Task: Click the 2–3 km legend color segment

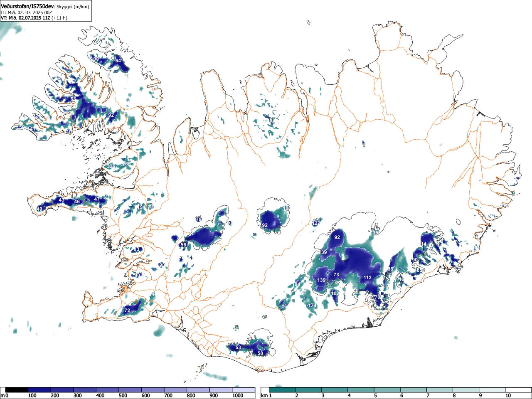Action: (x=309, y=390)
